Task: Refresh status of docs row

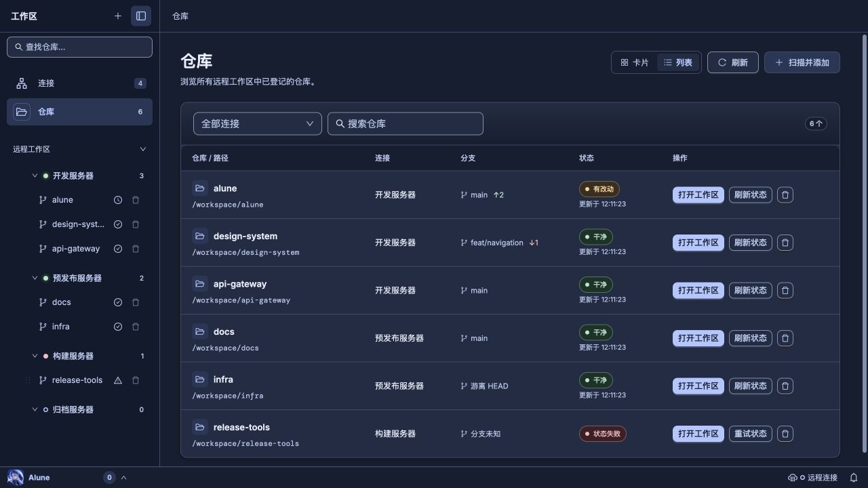Action: (751, 338)
